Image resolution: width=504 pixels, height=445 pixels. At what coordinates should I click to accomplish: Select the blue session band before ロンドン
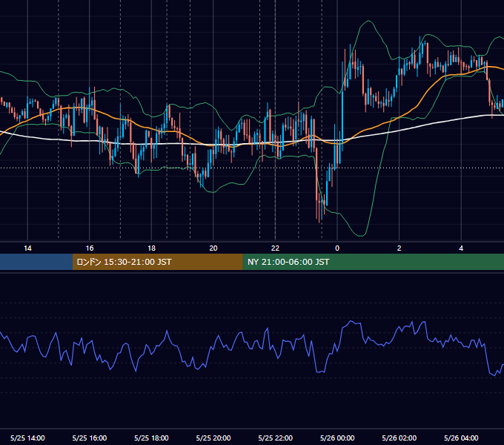[36, 262]
